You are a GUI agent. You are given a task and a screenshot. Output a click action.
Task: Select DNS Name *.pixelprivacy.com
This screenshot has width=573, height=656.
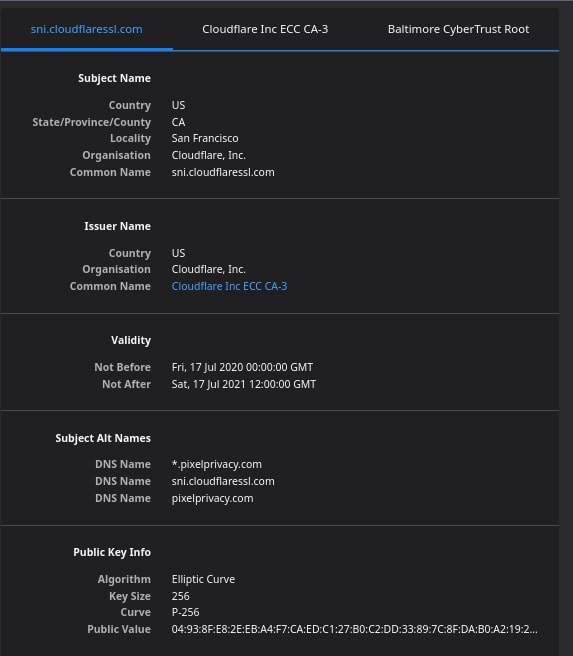pyautogui.click(x=217, y=464)
